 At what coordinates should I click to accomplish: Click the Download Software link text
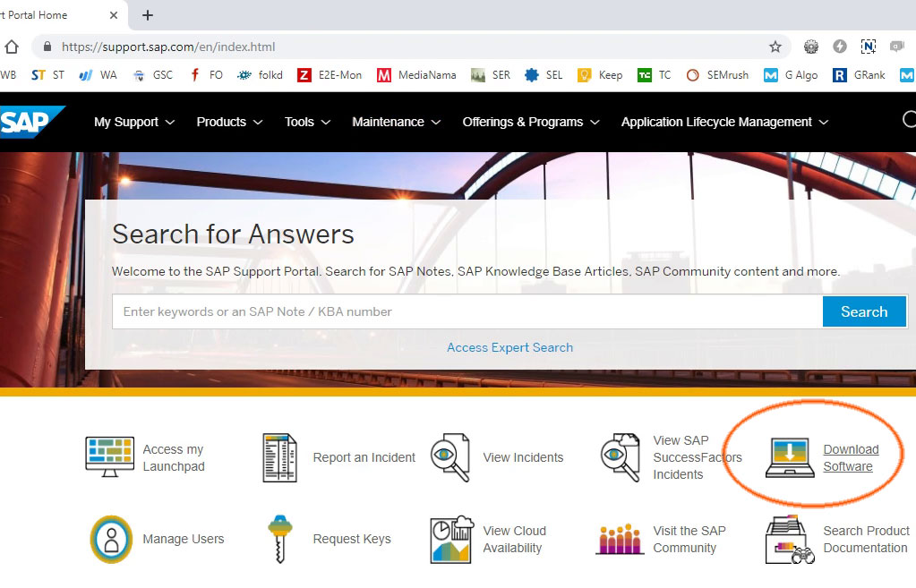[x=851, y=458]
